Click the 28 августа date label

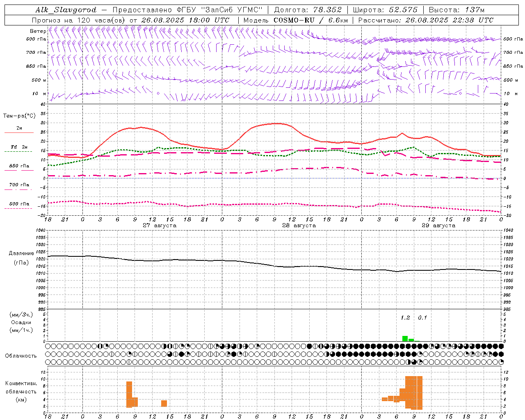click(x=299, y=226)
